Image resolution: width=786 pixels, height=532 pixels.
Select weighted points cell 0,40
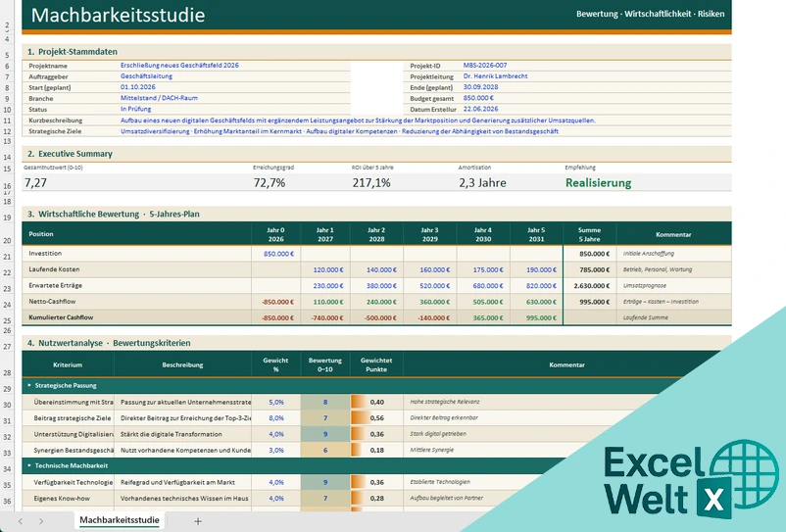(x=377, y=402)
